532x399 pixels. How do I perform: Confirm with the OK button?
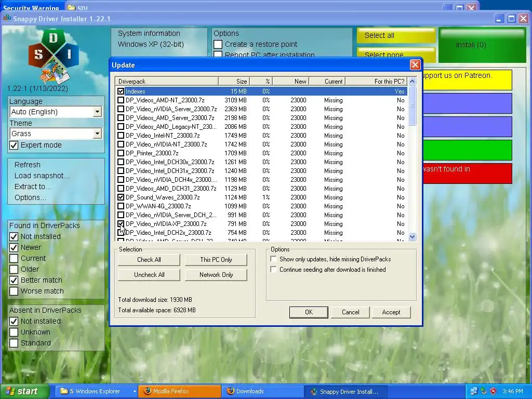tap(309, 312)
